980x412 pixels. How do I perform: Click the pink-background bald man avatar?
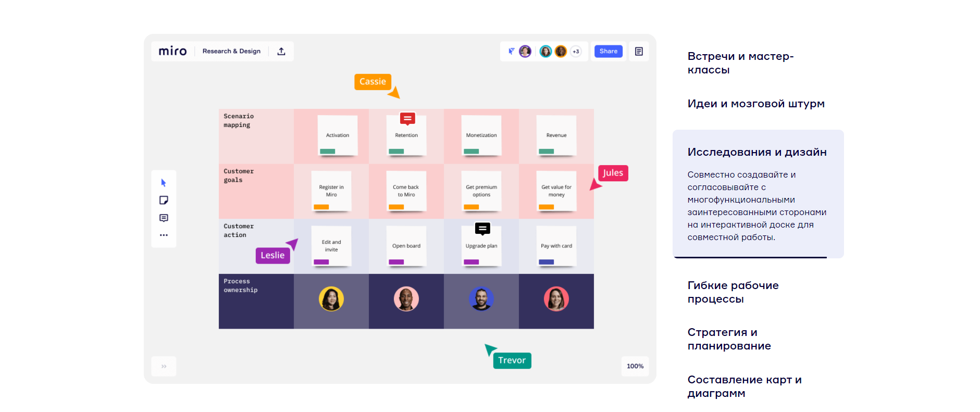(x=406, y=299)
